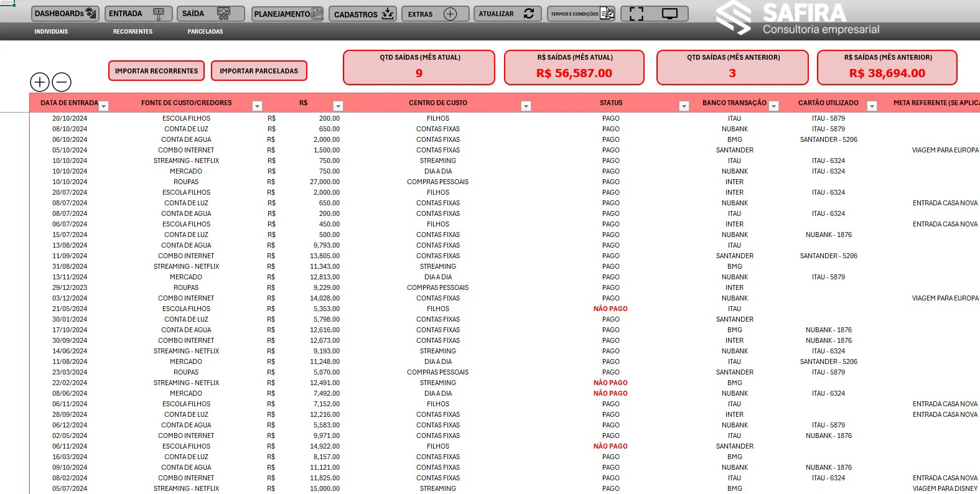Select SANTANDER bank on 30/01/2024 row

(735, 319)
